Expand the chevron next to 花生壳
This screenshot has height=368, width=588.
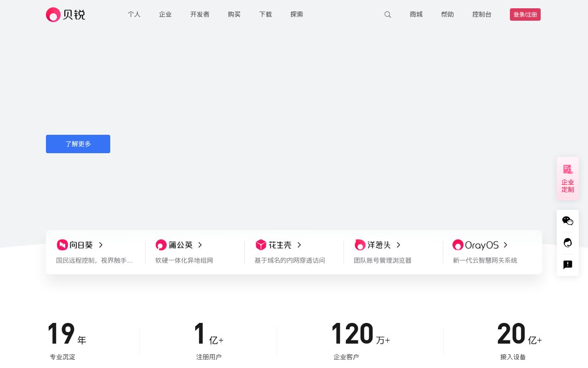(299, 245)
